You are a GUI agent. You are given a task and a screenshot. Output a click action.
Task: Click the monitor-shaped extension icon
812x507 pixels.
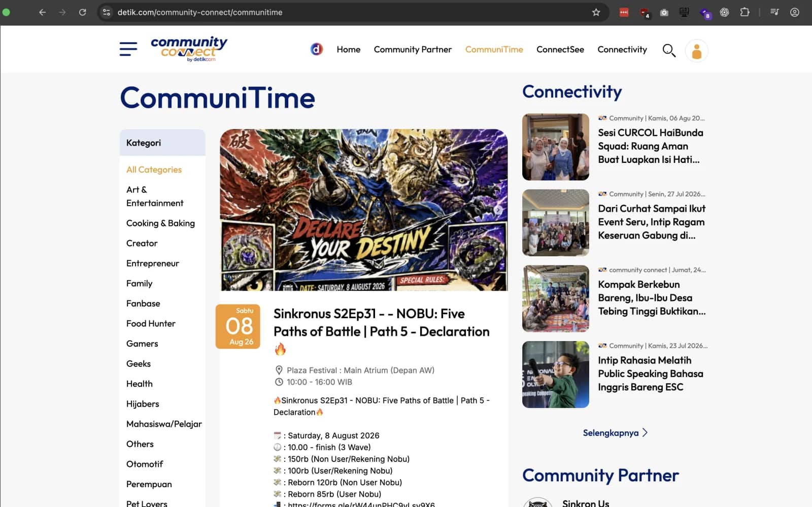[684, 12]
